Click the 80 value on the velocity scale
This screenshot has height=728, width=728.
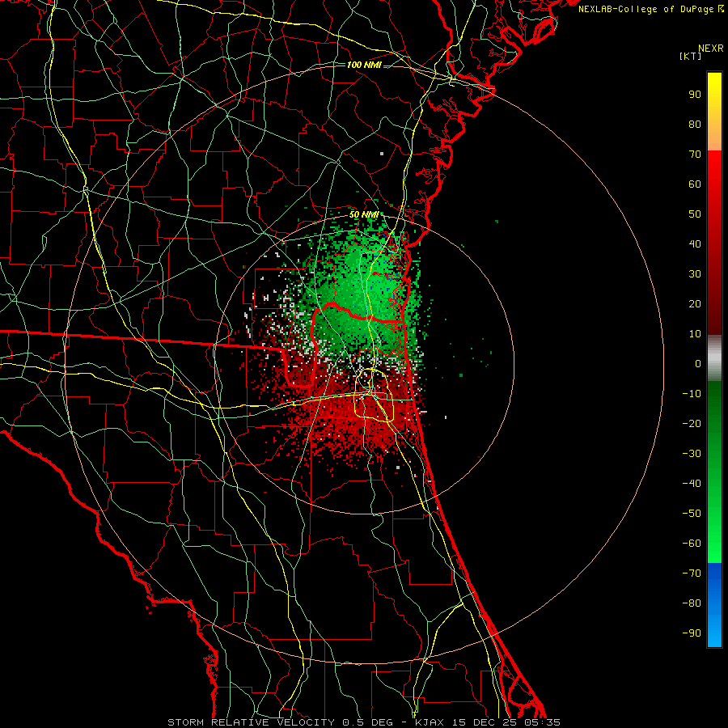click(x=695, y=124)
